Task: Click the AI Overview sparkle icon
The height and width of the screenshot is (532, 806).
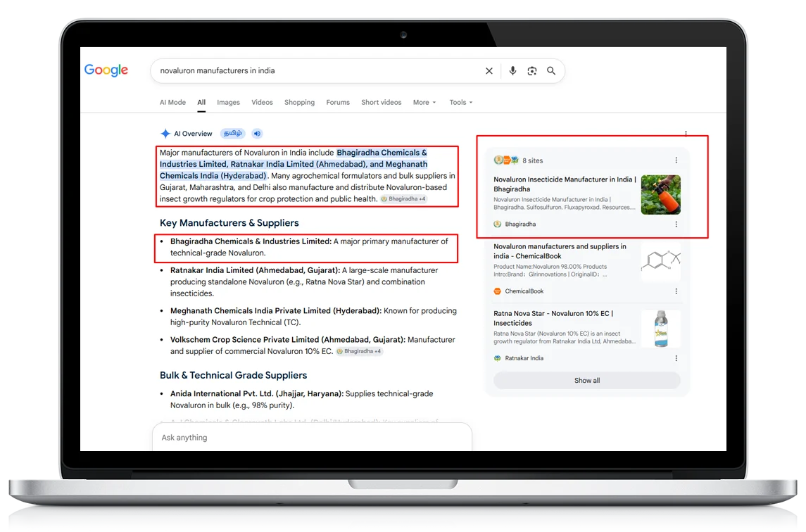Action: [x=165, y=134]
